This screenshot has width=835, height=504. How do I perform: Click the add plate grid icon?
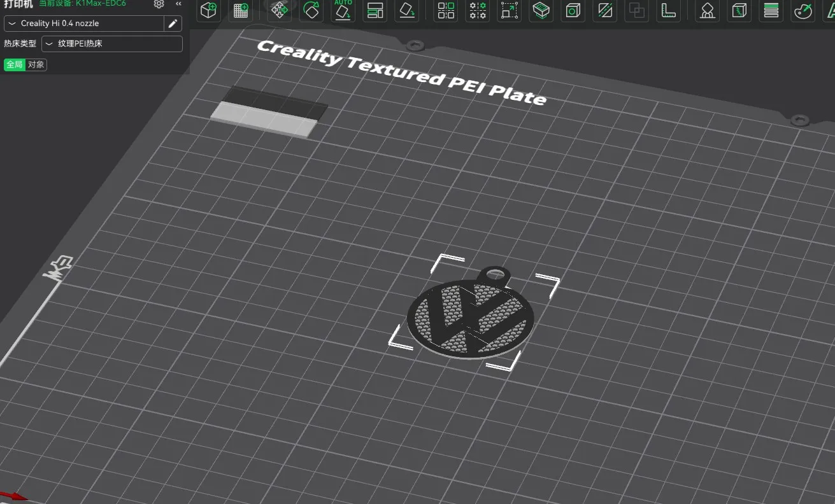tap(241, 10)
